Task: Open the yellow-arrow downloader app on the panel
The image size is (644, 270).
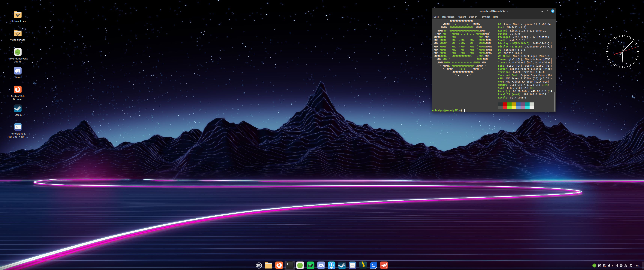Action: pyautogui.click(x=363, y=265)
